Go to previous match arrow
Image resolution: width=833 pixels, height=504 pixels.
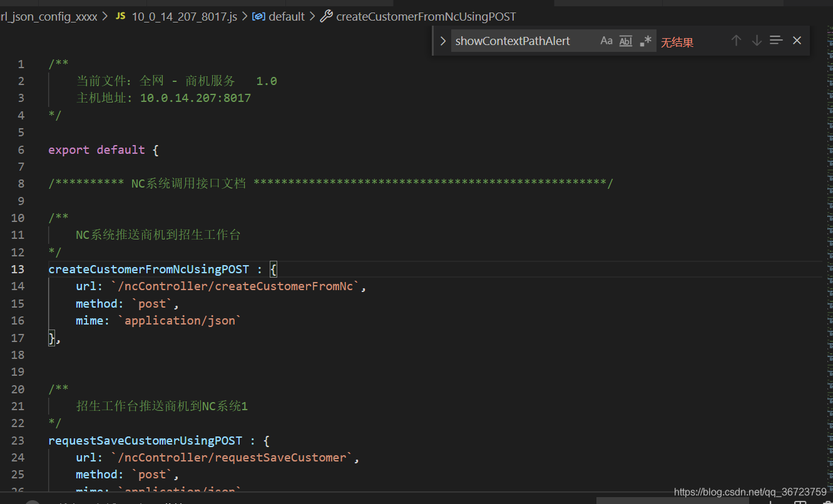click(x=736, y=40)
